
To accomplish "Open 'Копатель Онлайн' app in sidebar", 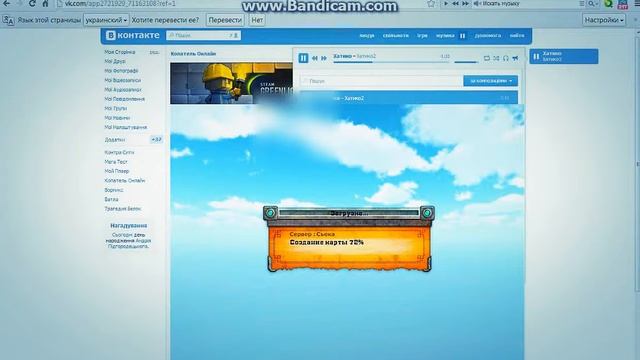I will 124,180.
